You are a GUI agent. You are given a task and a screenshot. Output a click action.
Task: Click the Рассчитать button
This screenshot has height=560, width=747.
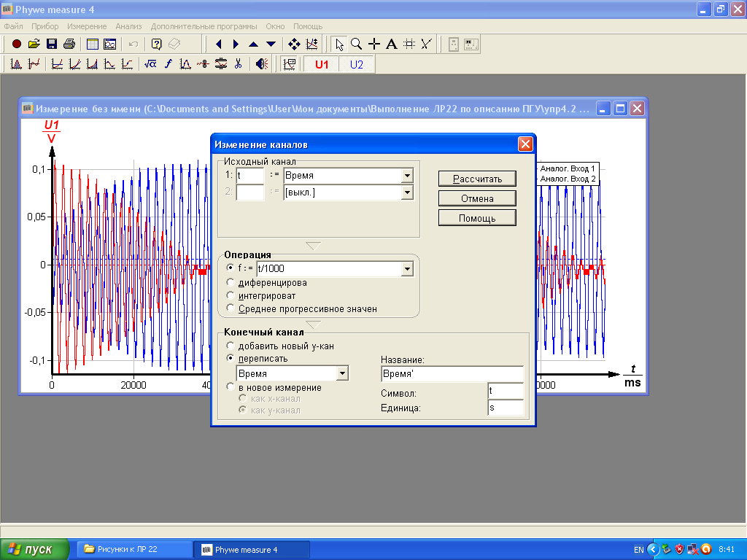[477, 179]
